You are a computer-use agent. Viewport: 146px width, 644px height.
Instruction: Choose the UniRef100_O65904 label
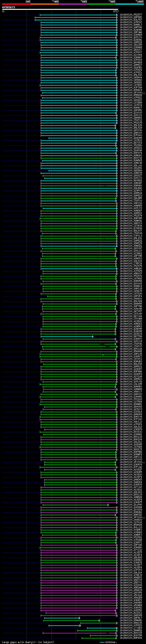pyautogui.click(x=131, y=77)
